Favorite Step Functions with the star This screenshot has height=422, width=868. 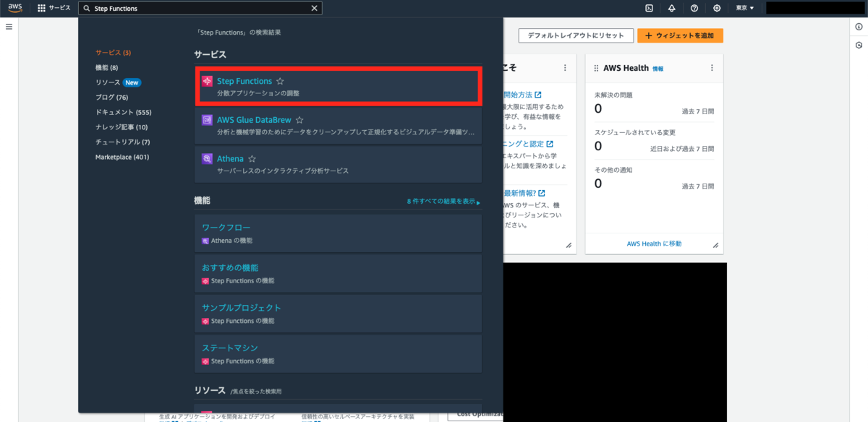280,82
